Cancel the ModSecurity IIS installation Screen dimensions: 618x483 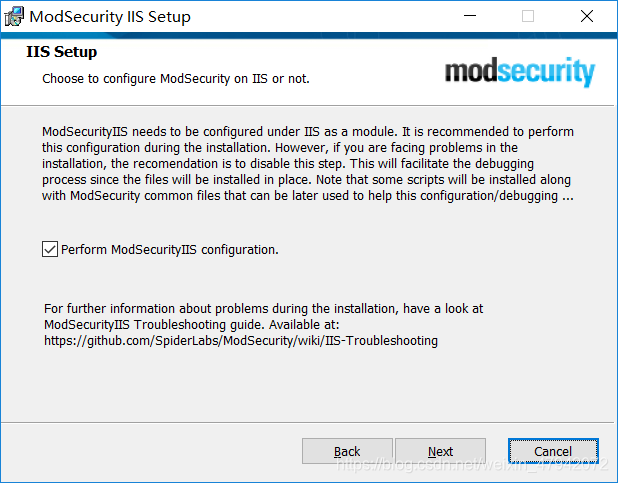click(x=552, y=451)
